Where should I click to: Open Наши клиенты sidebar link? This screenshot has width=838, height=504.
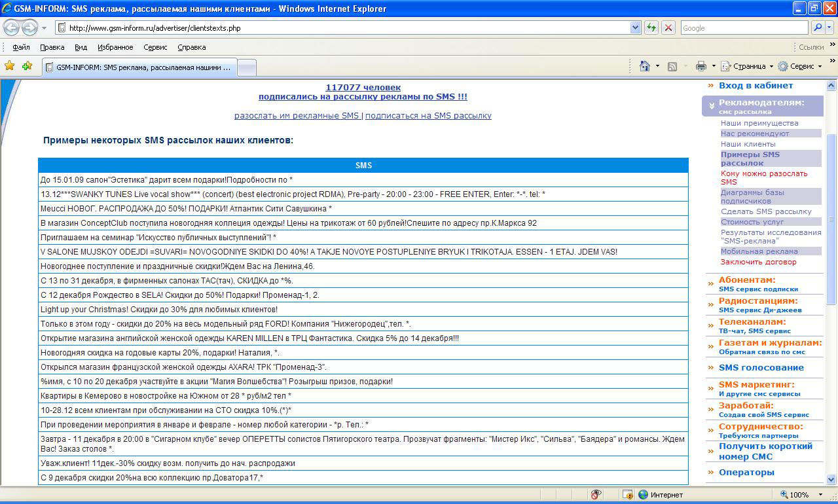click(748, 144)
